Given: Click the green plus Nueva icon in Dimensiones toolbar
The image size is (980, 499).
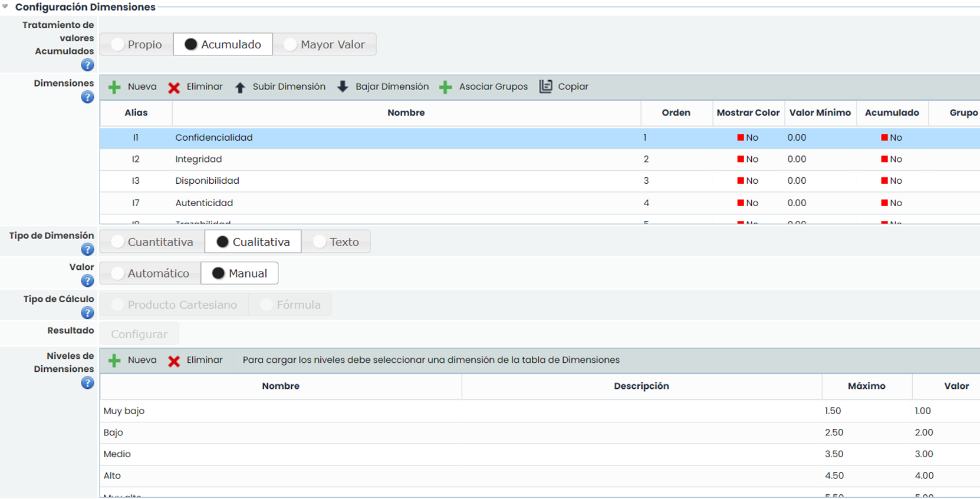Looking at the screenshot, I should [x=114, y=87].
